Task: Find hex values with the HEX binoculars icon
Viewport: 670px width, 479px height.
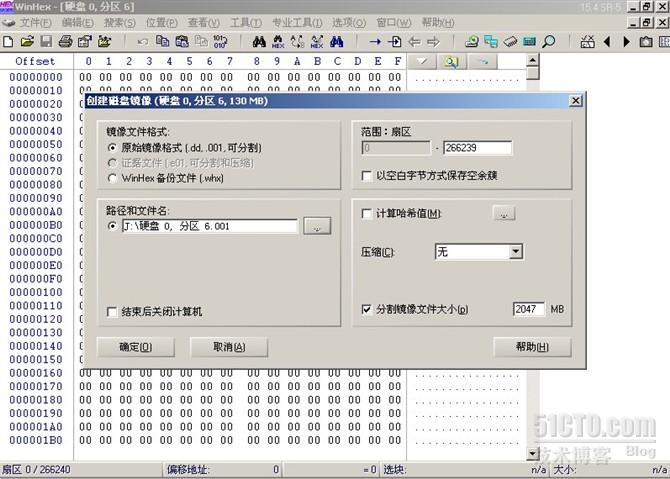Action: point(278,41)
